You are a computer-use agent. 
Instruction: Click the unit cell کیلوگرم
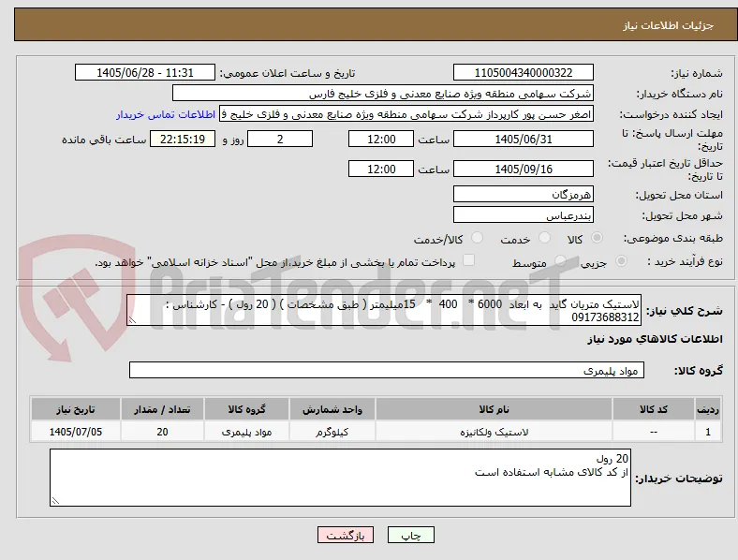click(332, 432)
